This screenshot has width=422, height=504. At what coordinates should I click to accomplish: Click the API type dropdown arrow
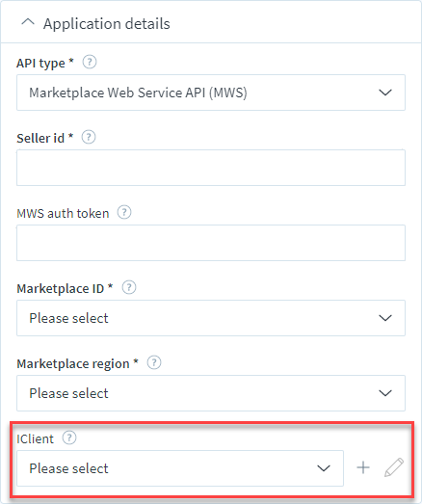[385, 93]
